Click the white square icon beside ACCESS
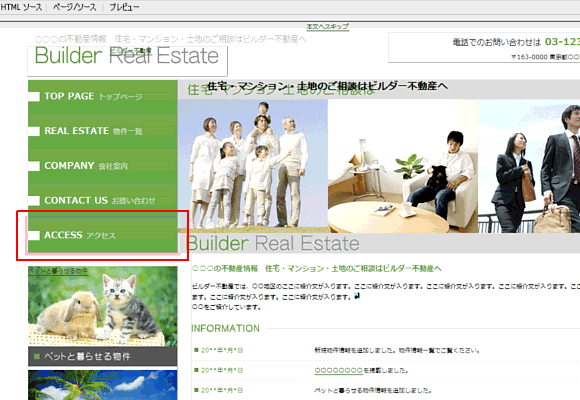 point(34,235)
